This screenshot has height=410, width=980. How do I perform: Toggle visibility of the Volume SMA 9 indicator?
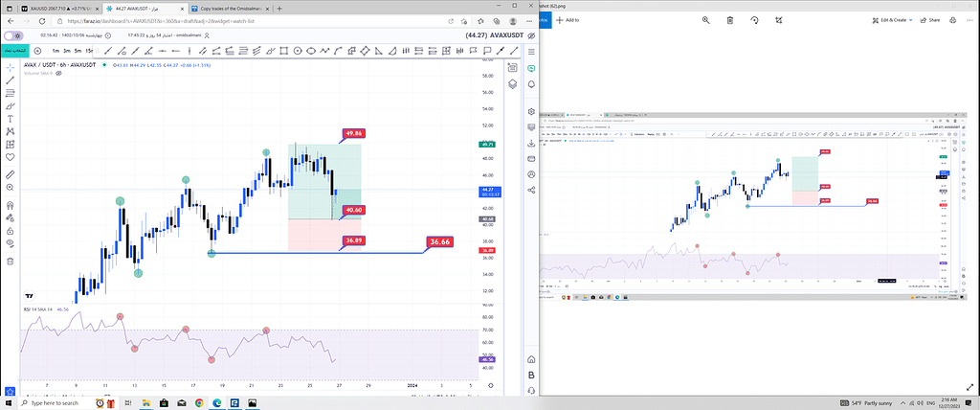58,73
